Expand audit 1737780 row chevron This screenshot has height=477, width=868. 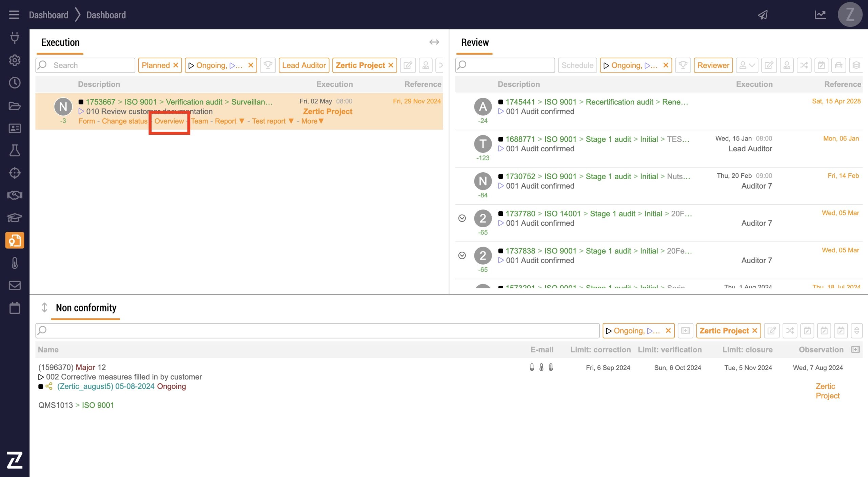(462, 218)
